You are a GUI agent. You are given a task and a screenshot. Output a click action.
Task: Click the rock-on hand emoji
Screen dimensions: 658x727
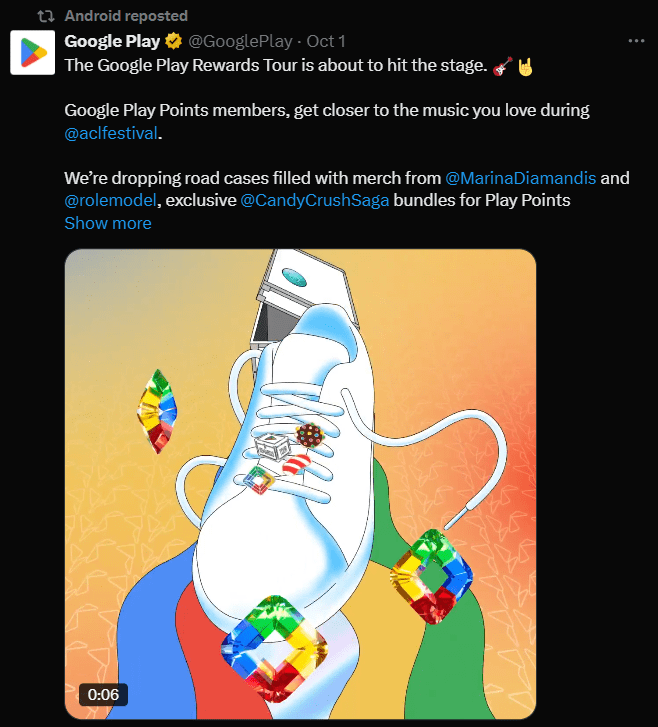coord(525,65)
